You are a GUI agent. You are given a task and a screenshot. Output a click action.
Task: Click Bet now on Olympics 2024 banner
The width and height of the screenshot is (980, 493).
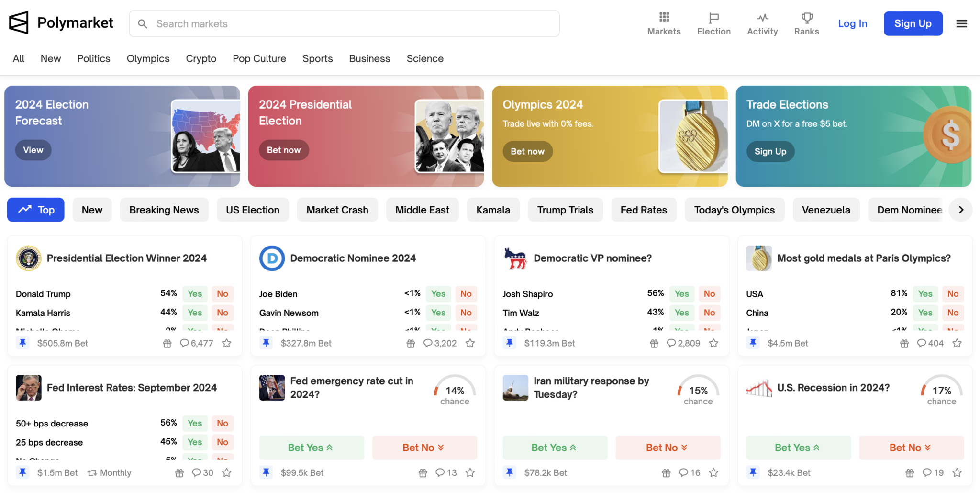[x=527, y=151]
